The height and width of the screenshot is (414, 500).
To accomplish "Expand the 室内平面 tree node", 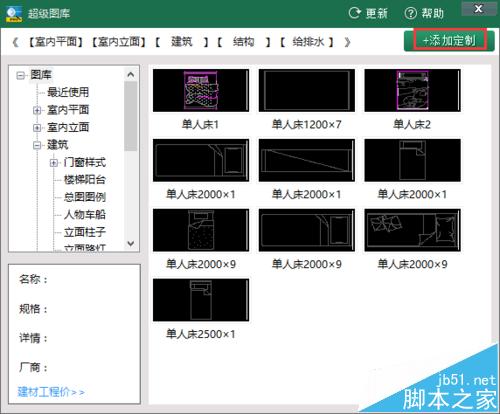I will point(37,110).
